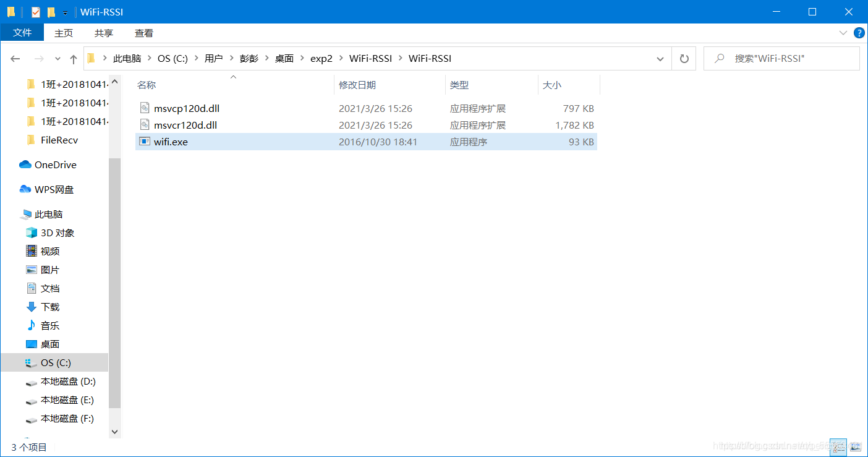Viewport: 868px width, 457px height.
Task: Click the 音乐 music note icon
Action: [32, 325]
